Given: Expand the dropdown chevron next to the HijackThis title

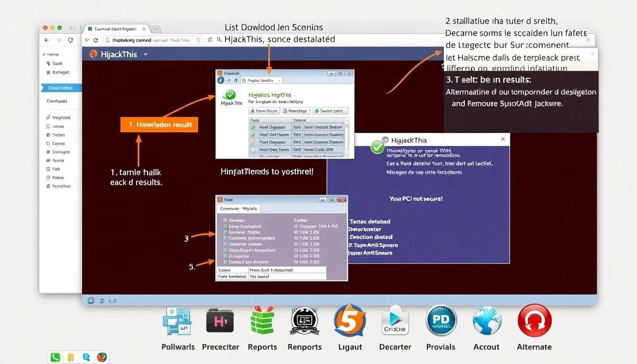Looking at the screenshot, I should pos(146,55).
